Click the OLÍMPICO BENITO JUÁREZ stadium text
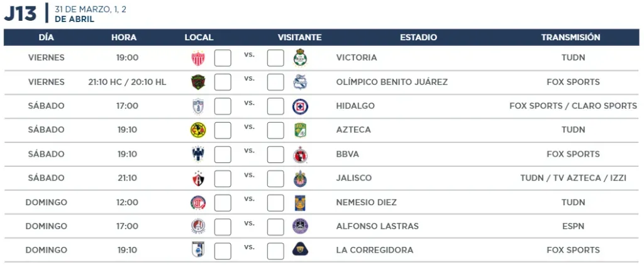The width and height of the screenshot is (644, 267). pyautogui.click(x=392, y=82)
